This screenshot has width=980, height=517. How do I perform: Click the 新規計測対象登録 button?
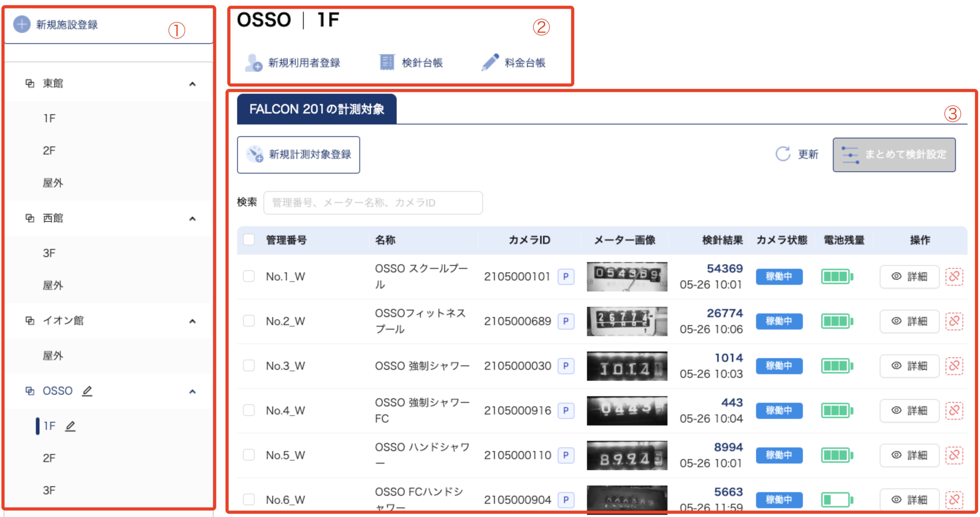(298, 155)
